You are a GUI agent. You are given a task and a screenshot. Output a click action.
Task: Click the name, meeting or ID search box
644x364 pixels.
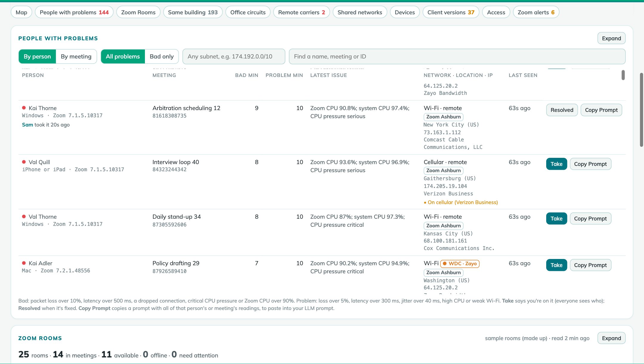[457, 56]
